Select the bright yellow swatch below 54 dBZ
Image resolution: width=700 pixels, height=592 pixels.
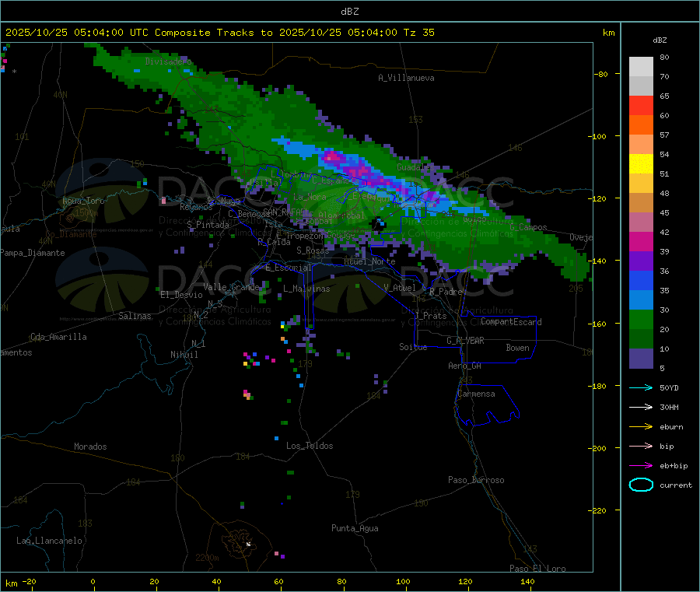[641, 164]
